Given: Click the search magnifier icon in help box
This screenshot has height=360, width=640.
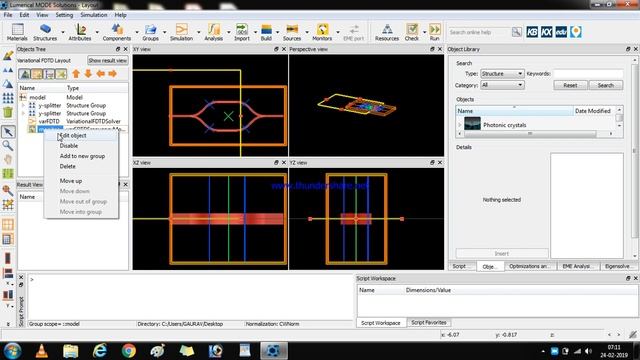Looking at the screenshot, I should pyautogui.click(x=516, y=32).
